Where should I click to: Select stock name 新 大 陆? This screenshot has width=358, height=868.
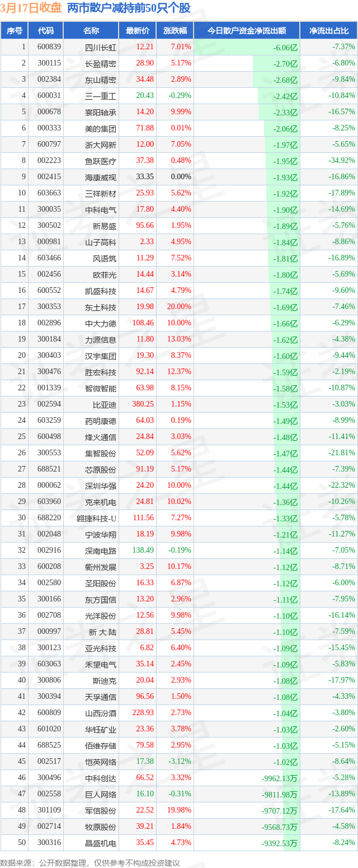pyautogui.click(x=102, y=632)
